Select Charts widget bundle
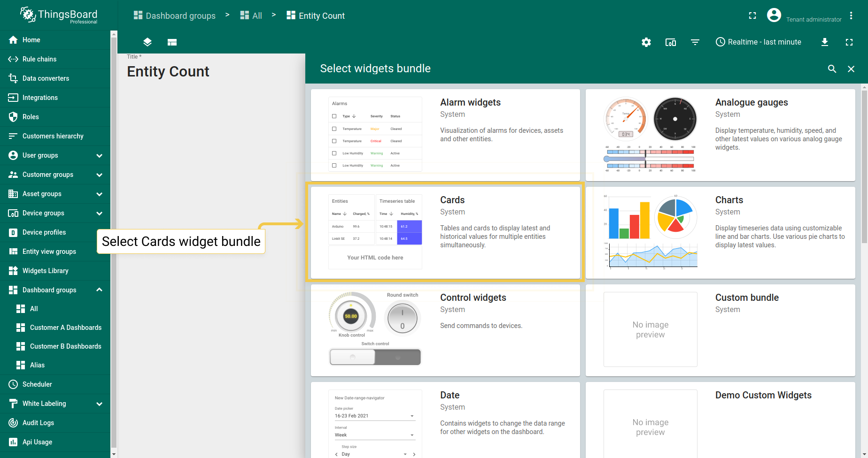This screenshot has height=458, width=868. click(721, 233)
